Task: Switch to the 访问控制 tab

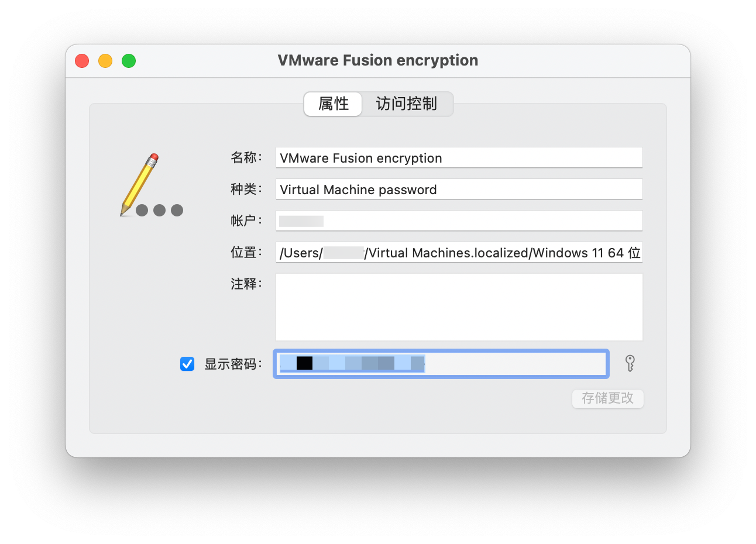Action: point(407,104)
